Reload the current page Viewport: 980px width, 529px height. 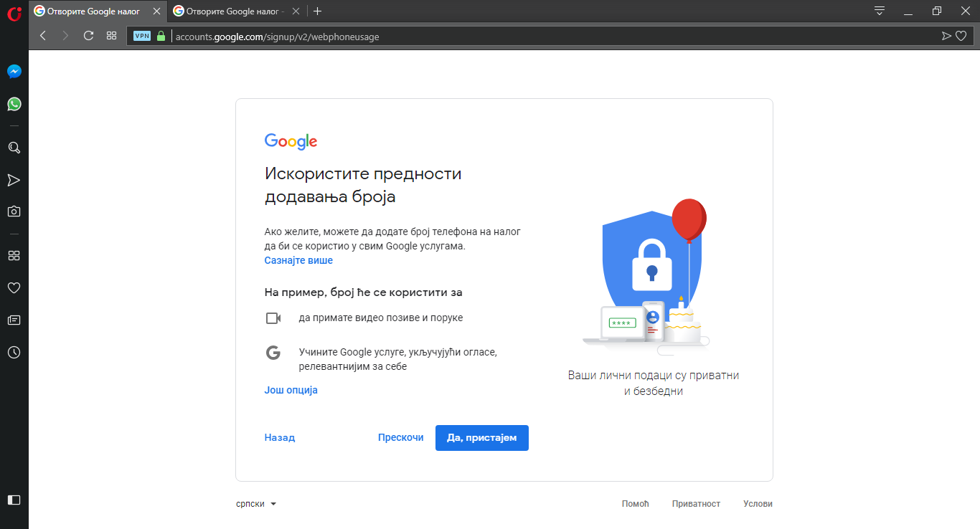pyautogui.click(x=88, y=35)
